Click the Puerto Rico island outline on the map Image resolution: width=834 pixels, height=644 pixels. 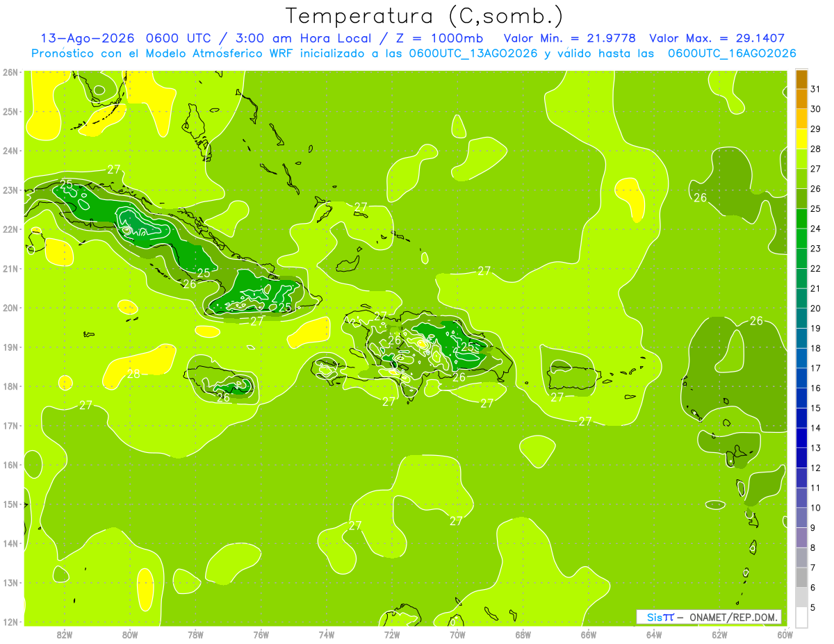(x=571, y=376)
